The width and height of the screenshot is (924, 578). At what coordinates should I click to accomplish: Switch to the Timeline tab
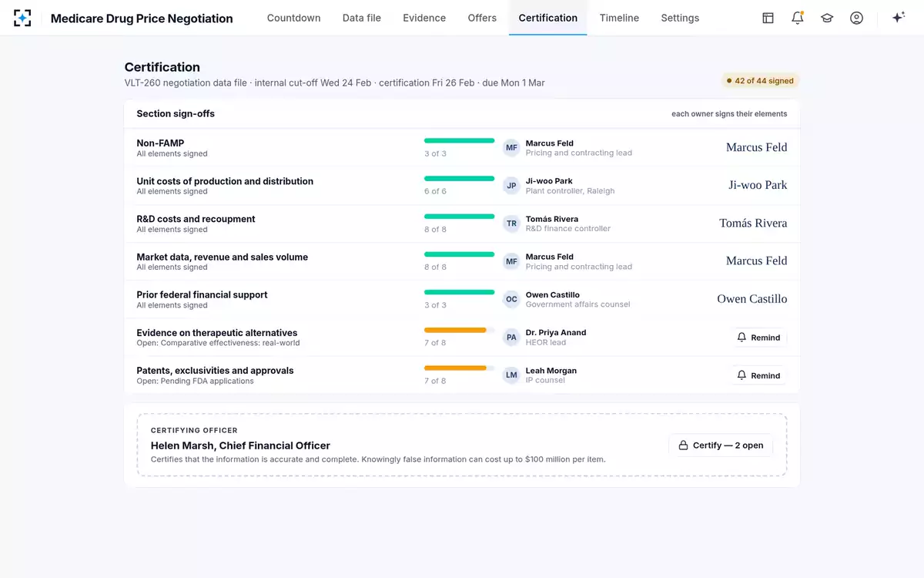(x=619, y=18)
